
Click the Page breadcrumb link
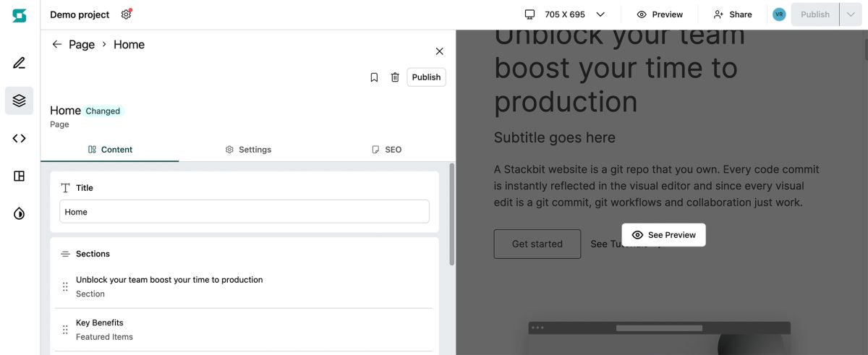(82, 44)
